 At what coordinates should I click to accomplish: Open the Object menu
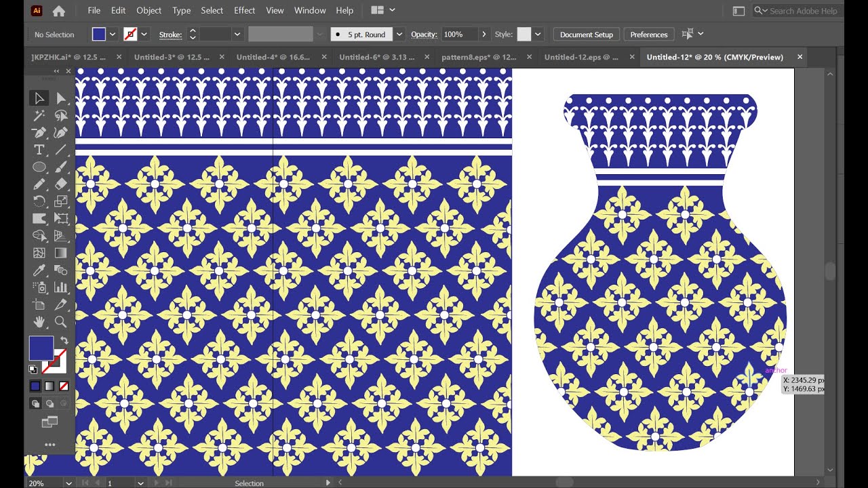pyautogui.click(x=149, y=10)
